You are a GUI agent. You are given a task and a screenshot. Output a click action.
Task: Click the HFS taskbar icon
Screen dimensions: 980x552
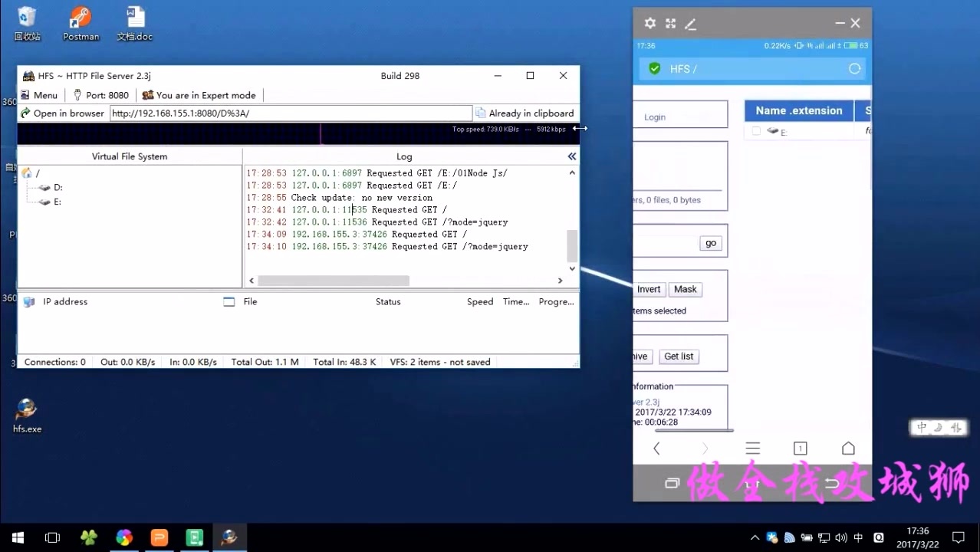click(229, 537)
